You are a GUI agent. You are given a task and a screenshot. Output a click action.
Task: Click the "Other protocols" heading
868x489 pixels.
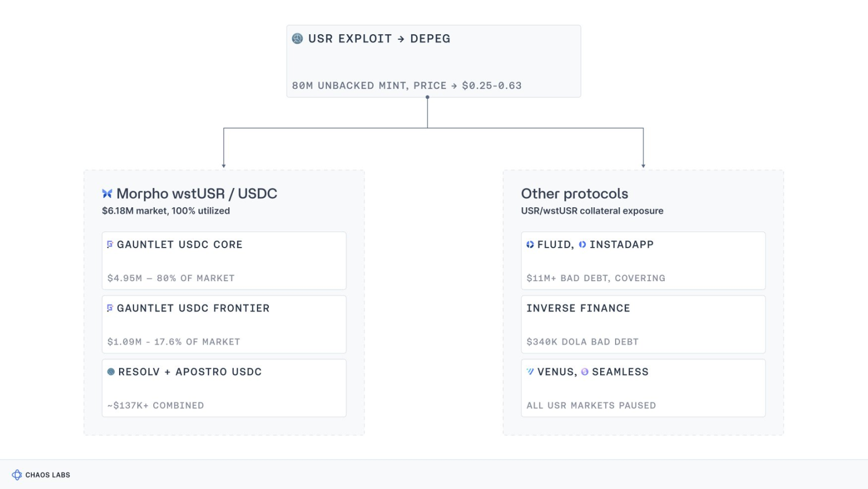point(574,194)
